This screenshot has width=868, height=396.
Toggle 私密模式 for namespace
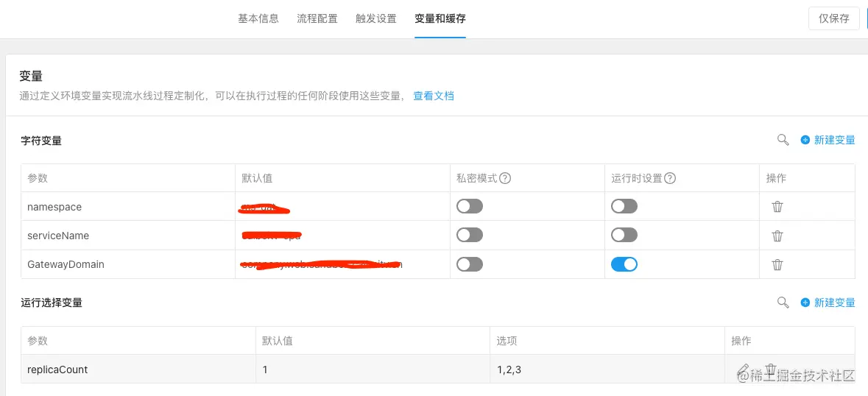pos(470,206)
